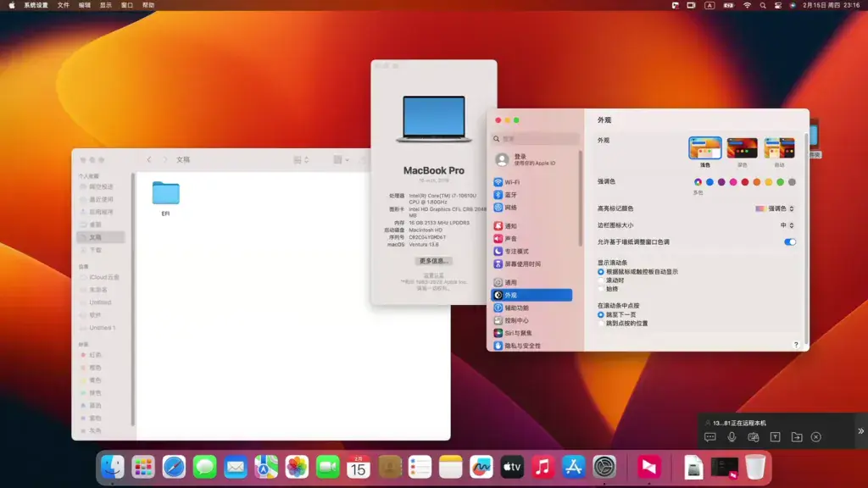Open Finder grouping dropdown in toolbar

tap(341, 160)
